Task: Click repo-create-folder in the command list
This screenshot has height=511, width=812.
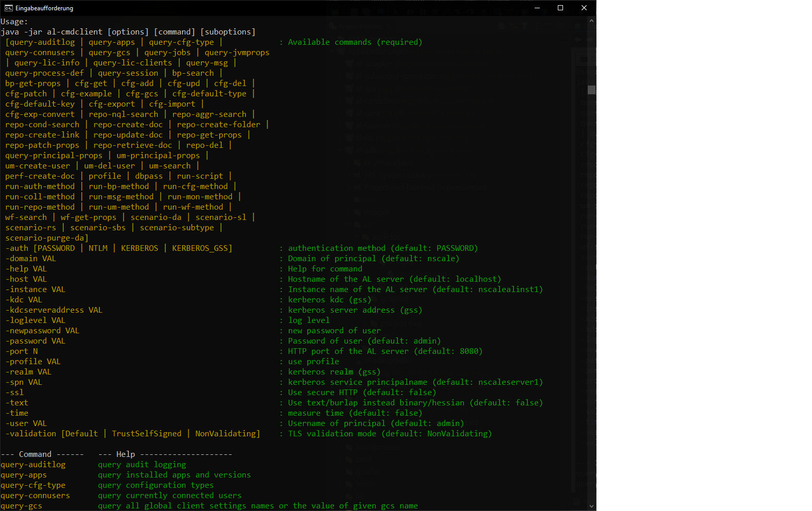Action: tap(219, 125)
